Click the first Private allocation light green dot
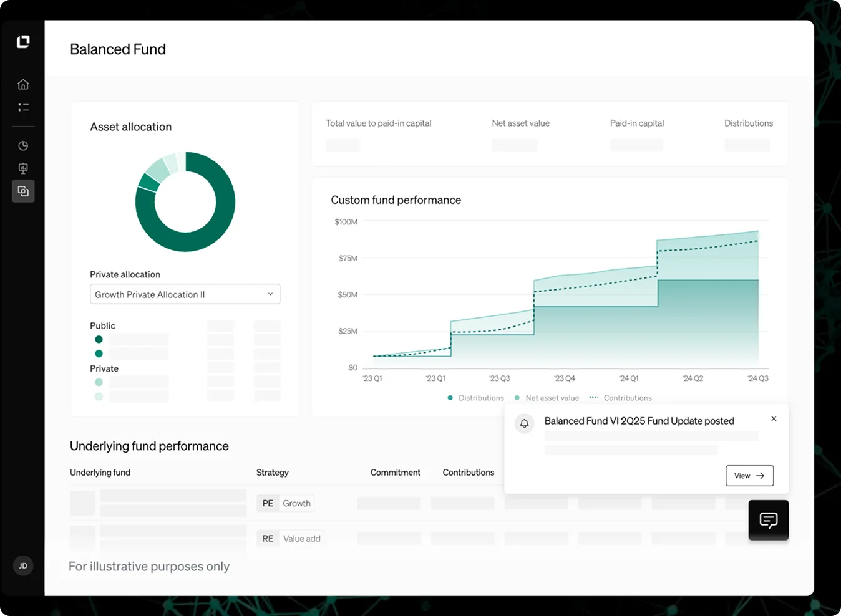The width and height of the screenshot is (841, 616). (99, 382)
